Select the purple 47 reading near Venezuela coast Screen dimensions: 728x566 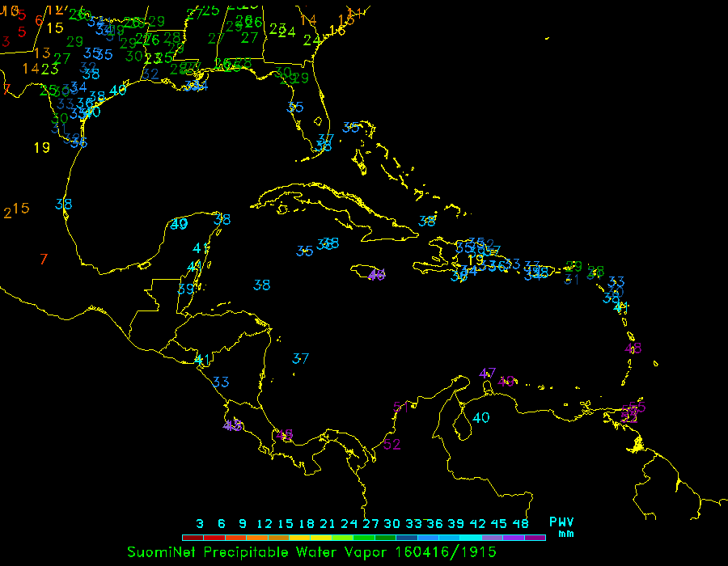pos(487,373)
